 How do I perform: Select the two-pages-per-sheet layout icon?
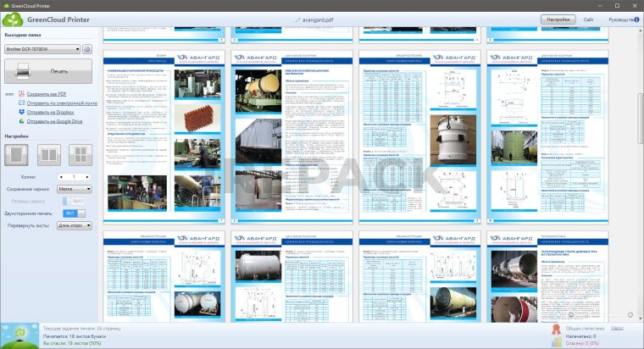tap(49, 154)
